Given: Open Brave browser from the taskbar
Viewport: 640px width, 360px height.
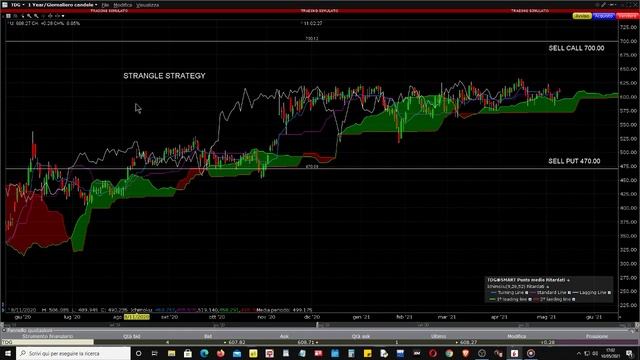Looking at the screenshot, I should tap(465, 353).
